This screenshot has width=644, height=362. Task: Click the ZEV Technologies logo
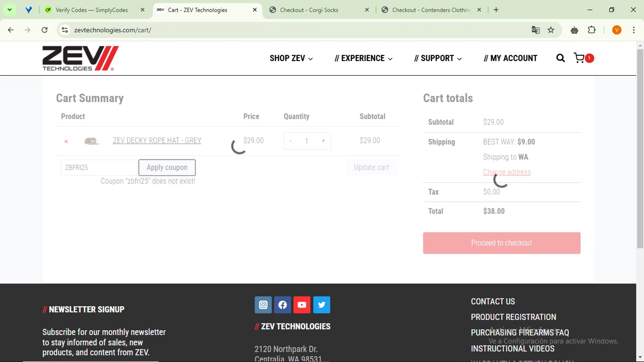(80, 58)
